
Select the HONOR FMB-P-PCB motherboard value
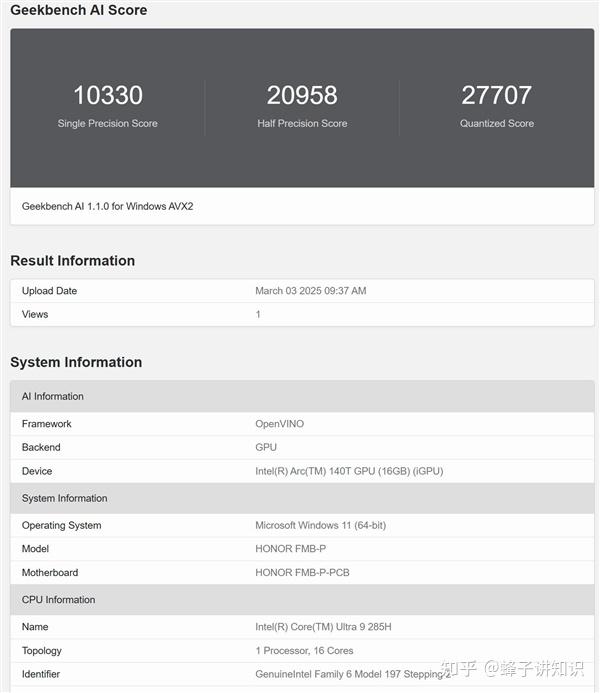(302, 572)
